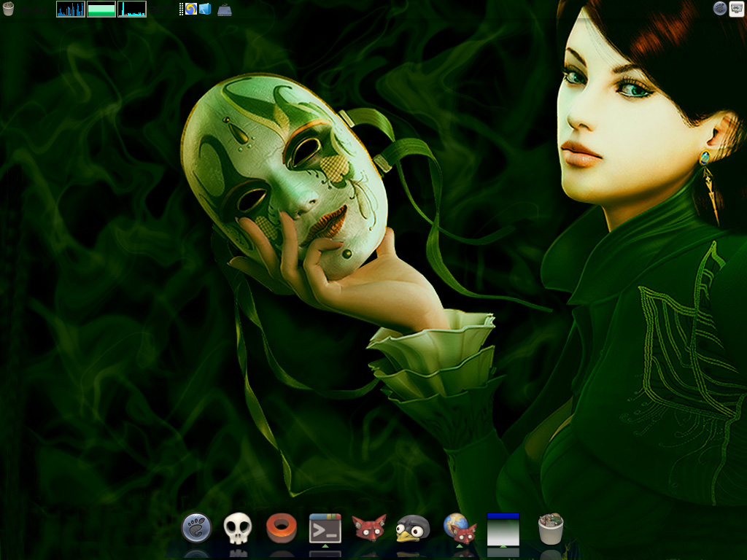
Task: Open the green memory usage monitor graph
Action: (x=101, y=9)
